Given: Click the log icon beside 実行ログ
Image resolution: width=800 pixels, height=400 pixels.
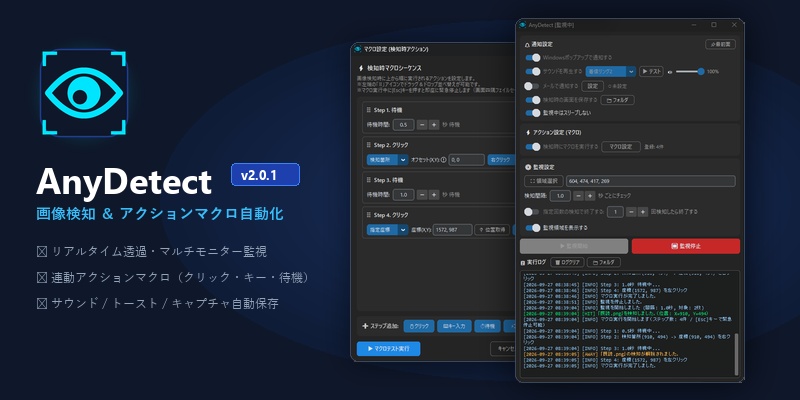Looking at the screenshot, I should (x=522, y=263).
